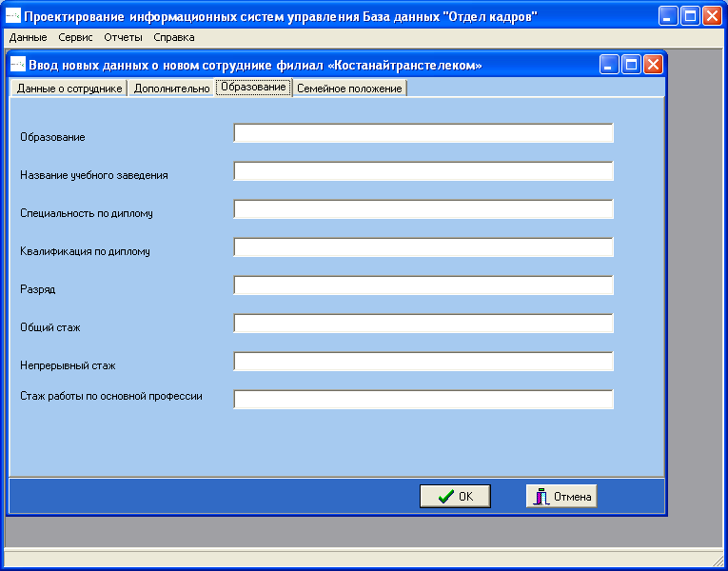Screen dimensions: 728x571
Task: Click the Стаж работы по основной профессии label
Action: click(111, 397)
